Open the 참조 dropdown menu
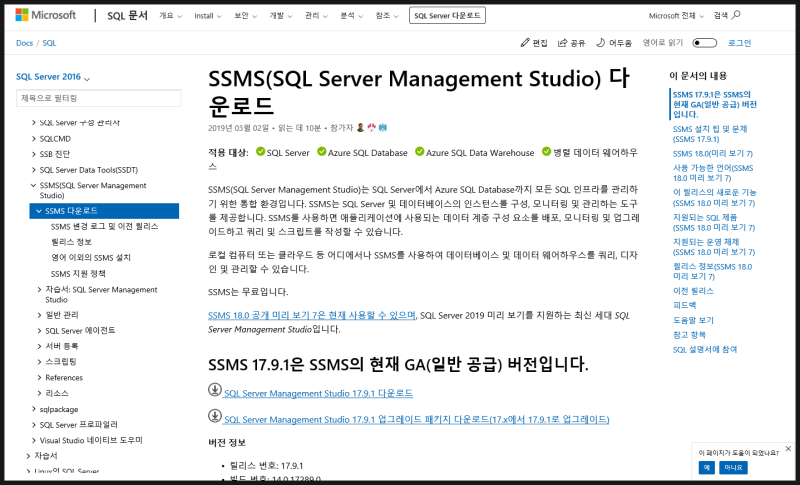800x485 pixels. click(x=387, y=16)
